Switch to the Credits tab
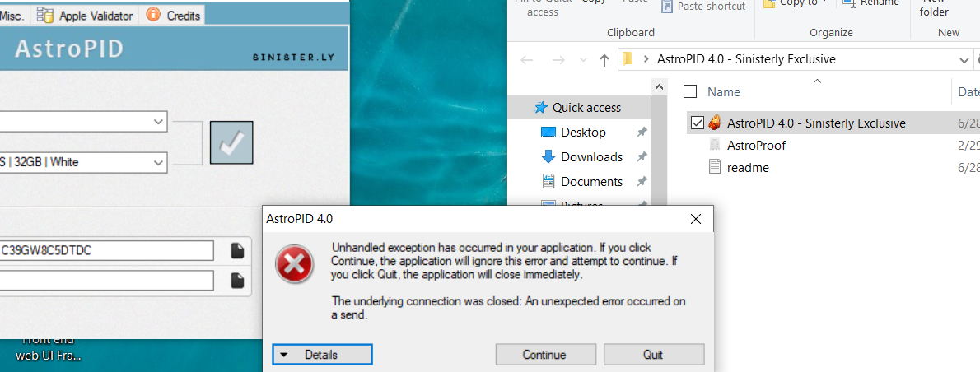The height and width of the screenshot is (372, 980). point(173,16)
